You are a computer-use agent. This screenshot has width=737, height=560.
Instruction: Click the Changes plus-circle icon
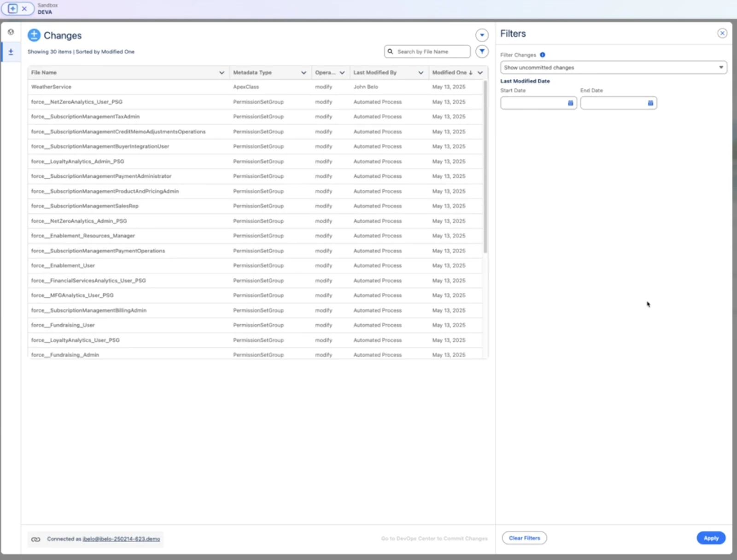(34, 35)
